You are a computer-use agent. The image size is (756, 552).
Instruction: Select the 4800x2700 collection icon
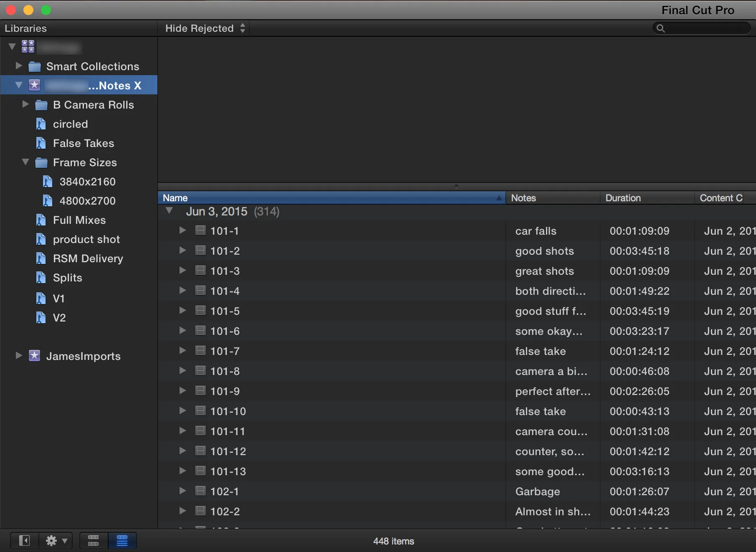coord(47,201)
